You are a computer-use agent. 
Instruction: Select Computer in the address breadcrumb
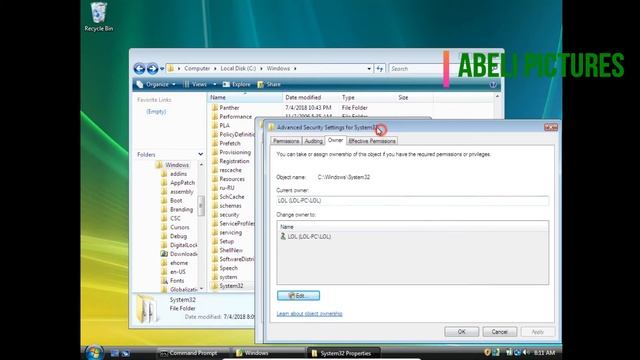pos(197,69)
